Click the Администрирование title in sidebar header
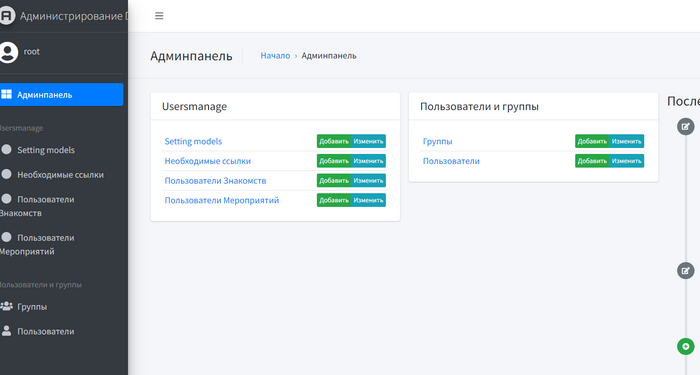The height and width of the screenshot is (375, 700). click(x=74, y=16)
